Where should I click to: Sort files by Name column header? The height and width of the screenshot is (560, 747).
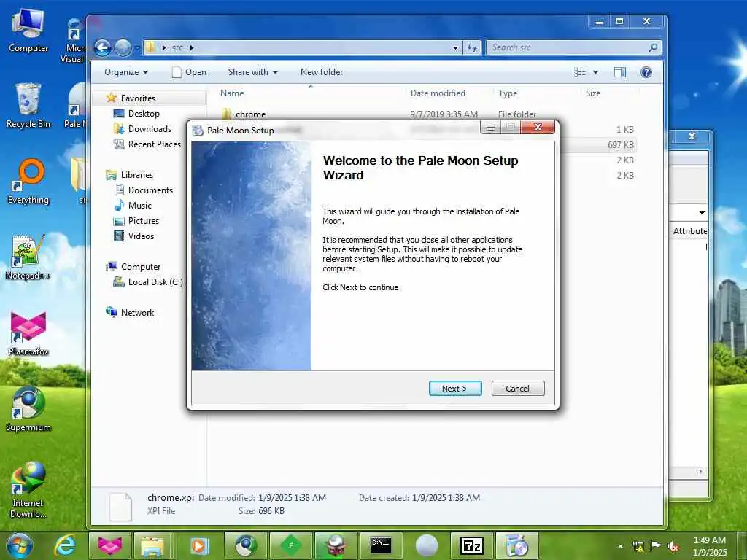coord(232,93)
